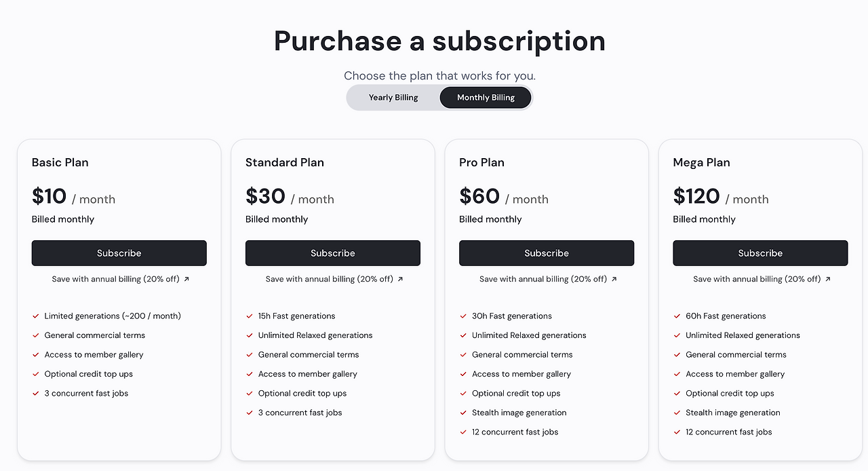Click checkmark beside 30h Fast generations
The width and height of the screenshot is (868, 471).
(x=463, y=316)
